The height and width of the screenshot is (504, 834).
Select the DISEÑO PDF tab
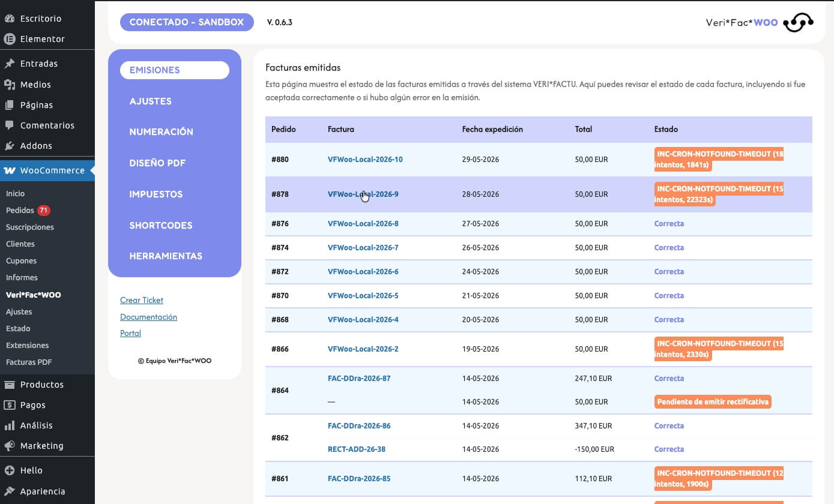tap(157, 163)
